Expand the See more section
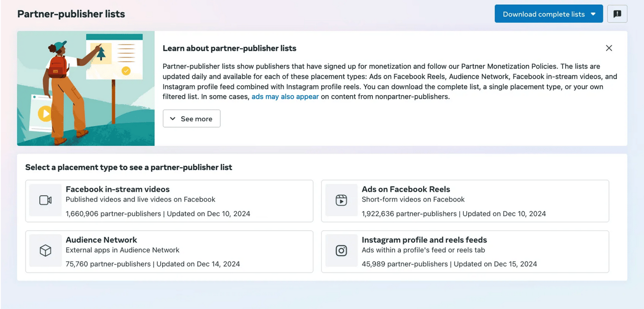644x309 pixels. 191,119
